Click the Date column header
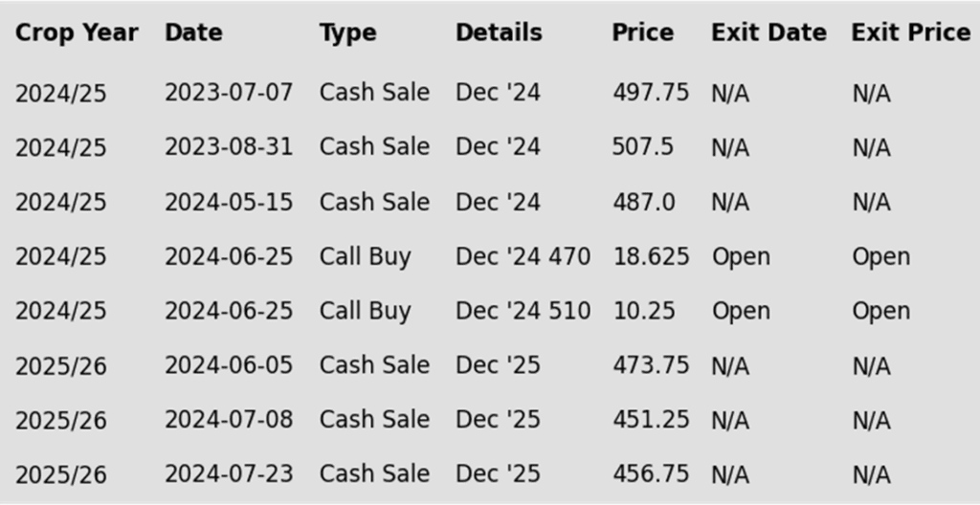 click(x=193, y=33)
